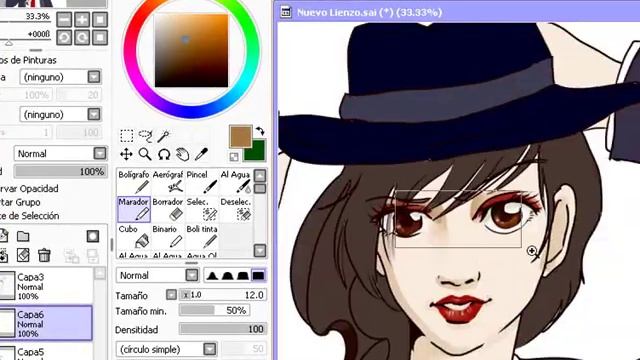Open first (ninguno) texture dropdown
Screen dimensions: 640x360
tap(60, 77)
